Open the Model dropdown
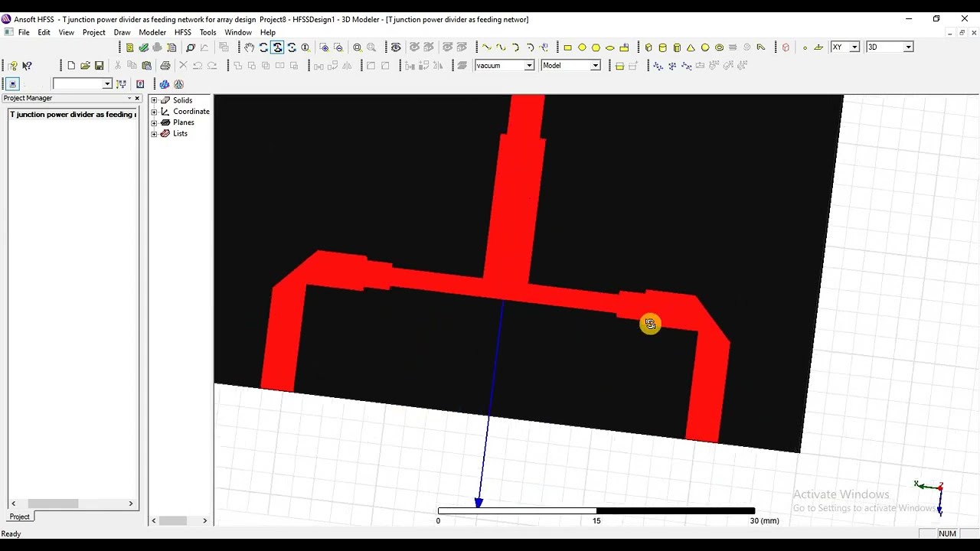Screen dimensions: 980x551 pos(595,66)
